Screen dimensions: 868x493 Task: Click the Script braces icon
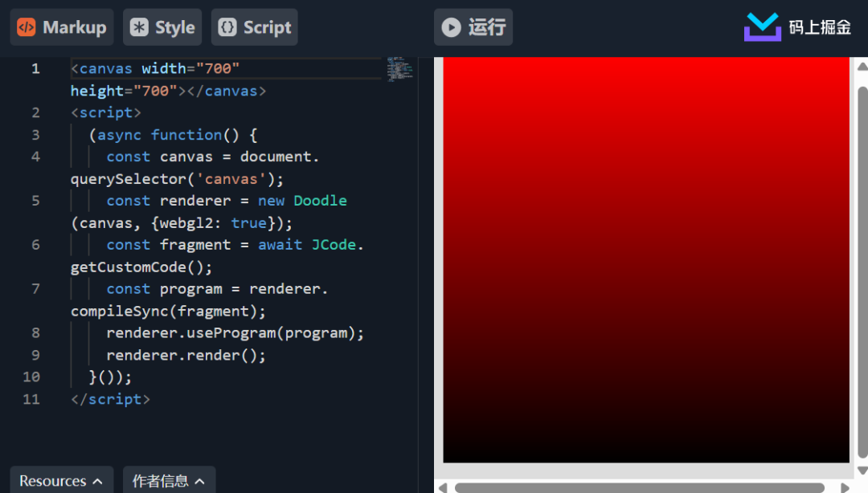coord(227,27)
